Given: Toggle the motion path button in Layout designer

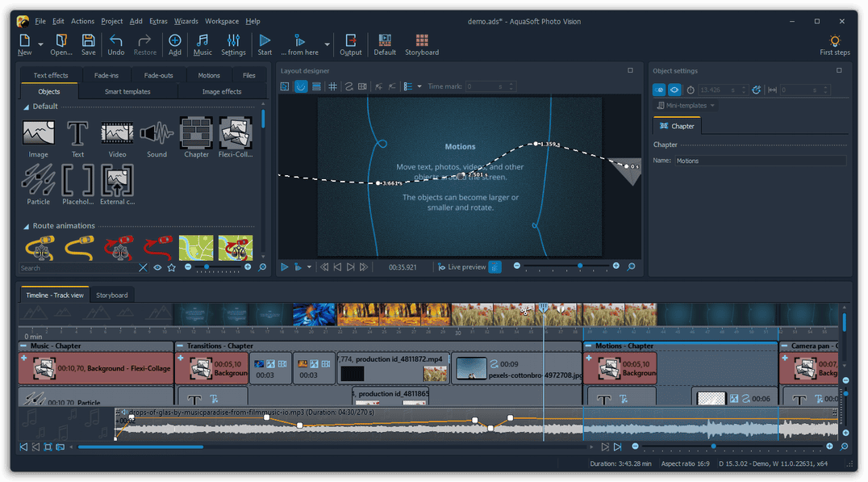Looking at the screenshot, I should coord(301,86).
